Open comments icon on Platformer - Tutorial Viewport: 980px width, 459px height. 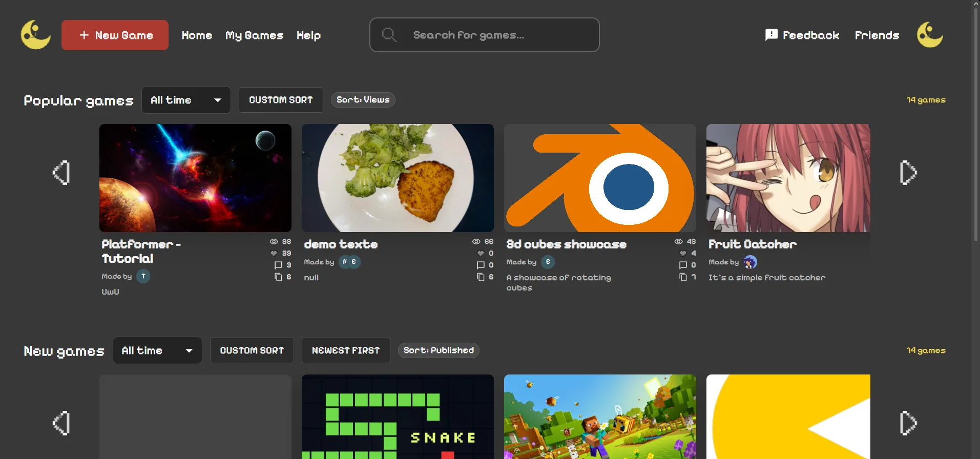coord(278,265)
